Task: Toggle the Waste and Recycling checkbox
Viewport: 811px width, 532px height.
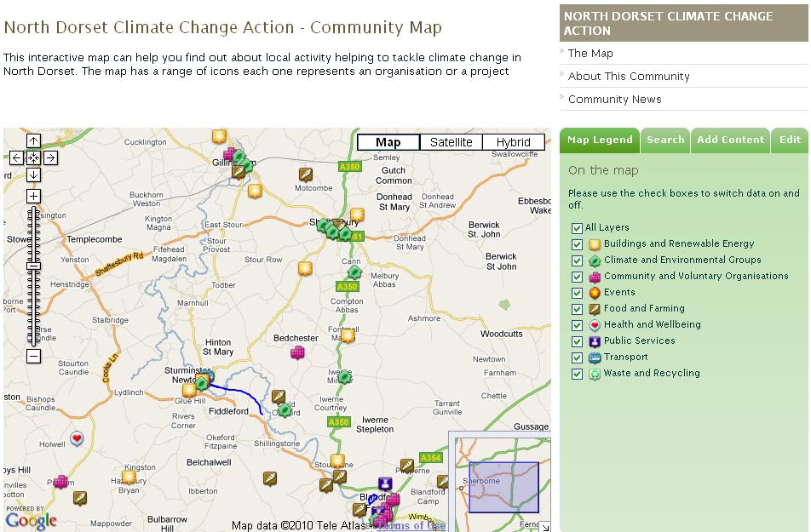Action: point(578,374)
